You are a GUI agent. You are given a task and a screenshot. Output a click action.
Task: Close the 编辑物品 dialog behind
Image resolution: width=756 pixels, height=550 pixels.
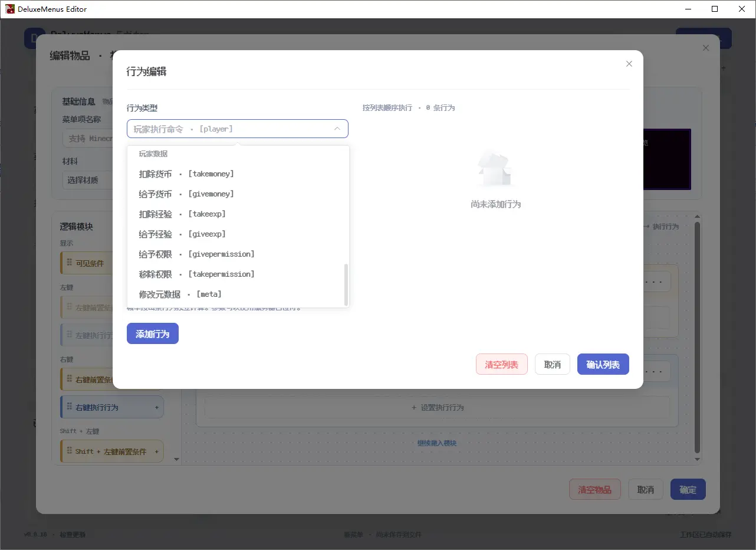(x=706, y=48)
